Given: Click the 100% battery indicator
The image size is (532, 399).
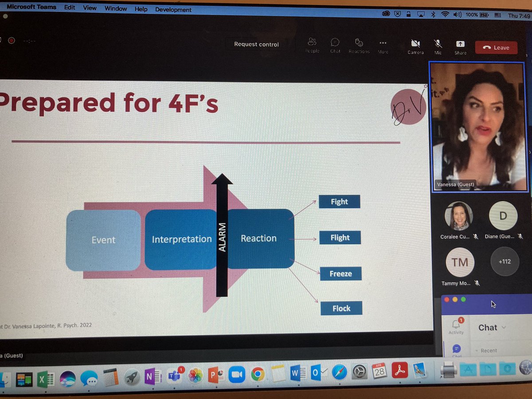Looking at the screenshot, I should point(477,15).
